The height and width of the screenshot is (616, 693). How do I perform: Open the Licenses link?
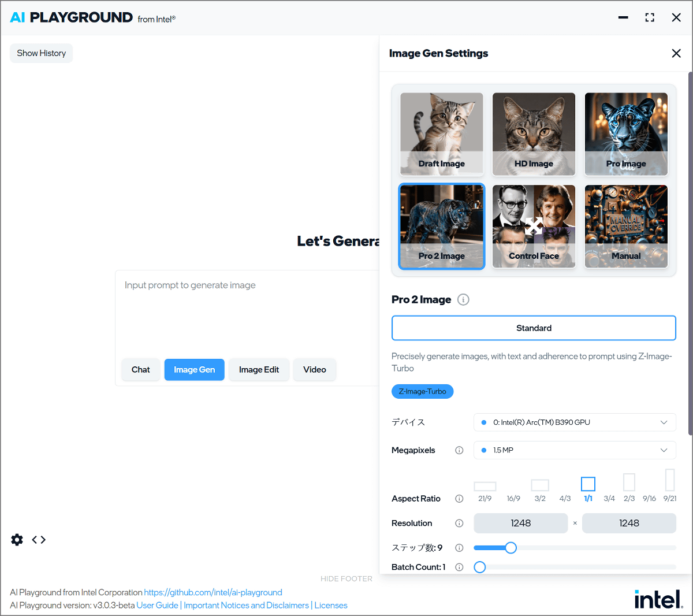pos(331,606)
